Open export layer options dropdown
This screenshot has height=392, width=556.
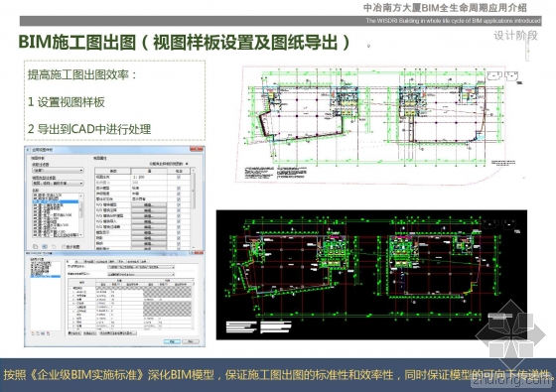click(141, 267)
